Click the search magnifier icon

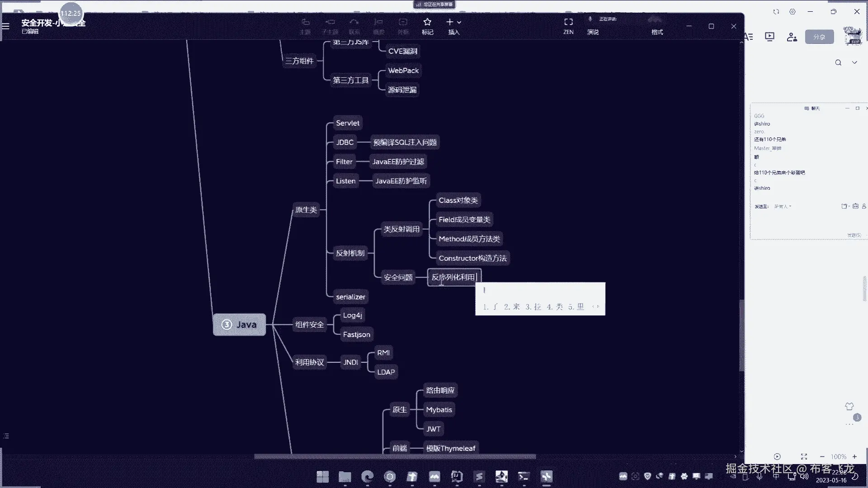coord(838,63)
